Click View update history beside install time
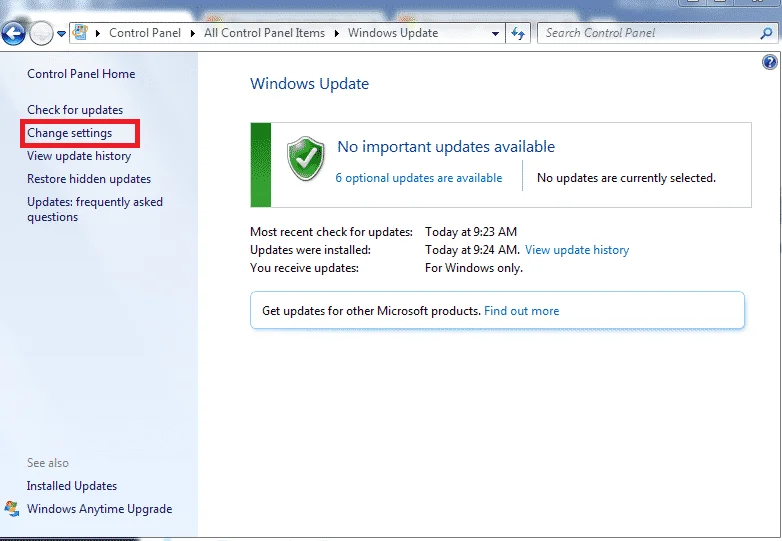The width and height of the screenshot is (782, 541). (577, 250)
